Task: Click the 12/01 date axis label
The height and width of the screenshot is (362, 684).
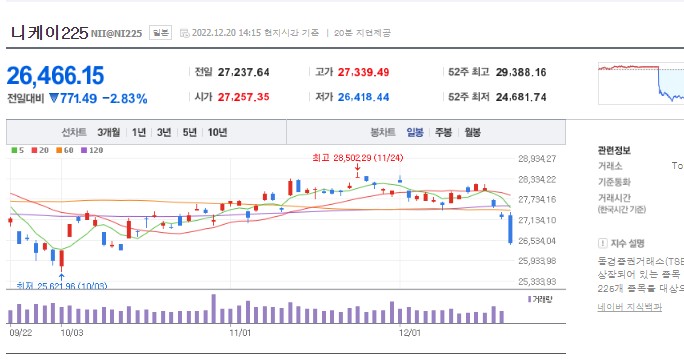Action: point(410,333)
